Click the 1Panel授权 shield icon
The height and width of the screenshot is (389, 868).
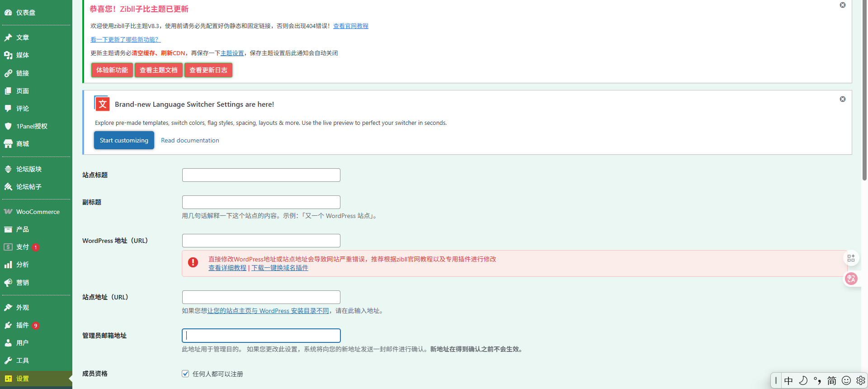click(8, 126)
